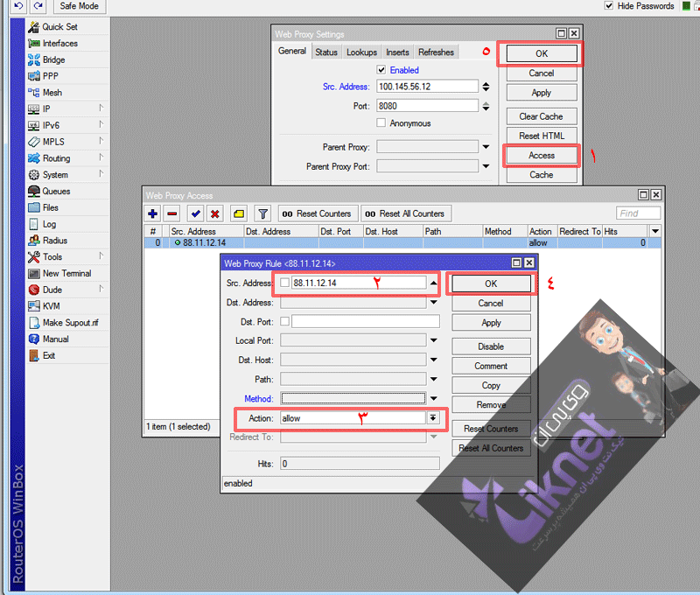Screen dimensions: 700x595
Task: Click the red minus remove icon
Action: [x=172, y=213]
